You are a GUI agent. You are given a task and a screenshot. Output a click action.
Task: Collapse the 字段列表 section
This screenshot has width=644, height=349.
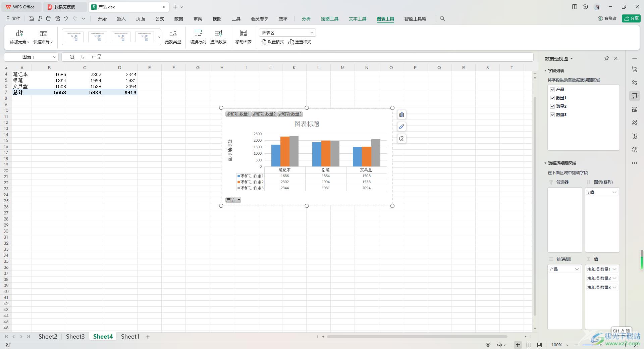pyautogui.click(x=545, y=71)
